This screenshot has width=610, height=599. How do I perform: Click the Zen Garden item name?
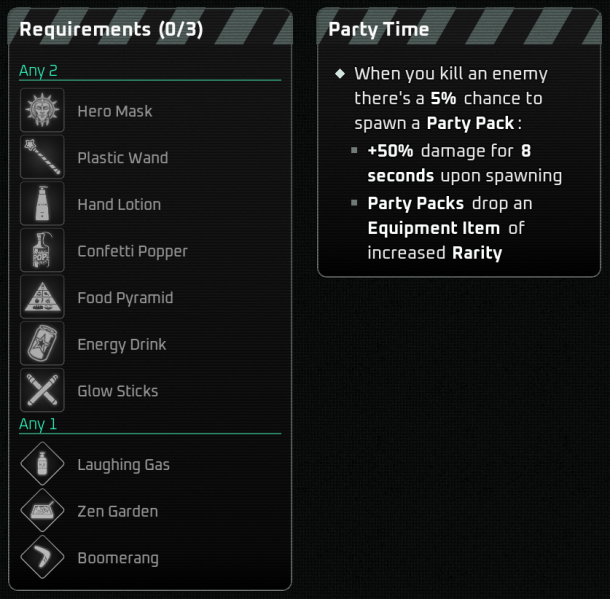118,511
